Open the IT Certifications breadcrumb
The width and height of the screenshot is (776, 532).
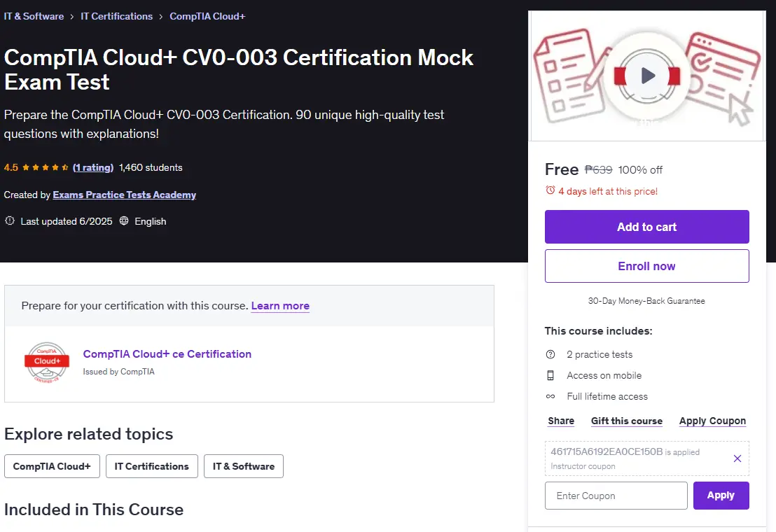pos(117,16)
